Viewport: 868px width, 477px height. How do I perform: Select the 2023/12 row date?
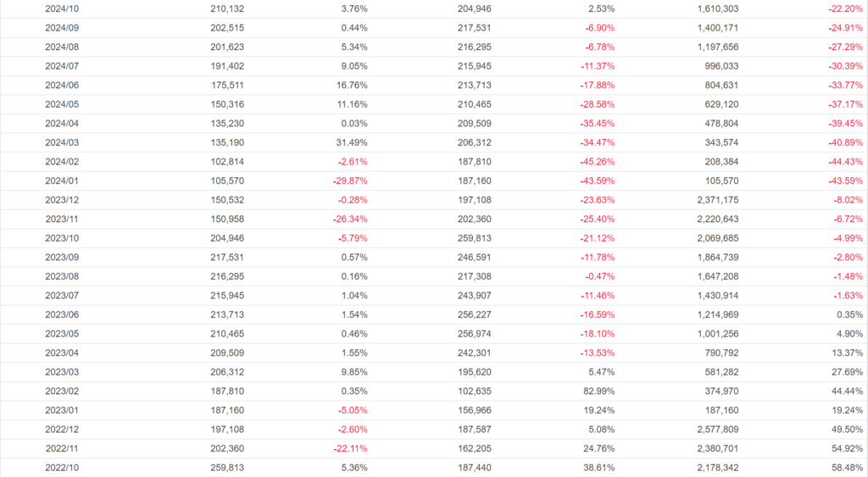pos(62,200)
